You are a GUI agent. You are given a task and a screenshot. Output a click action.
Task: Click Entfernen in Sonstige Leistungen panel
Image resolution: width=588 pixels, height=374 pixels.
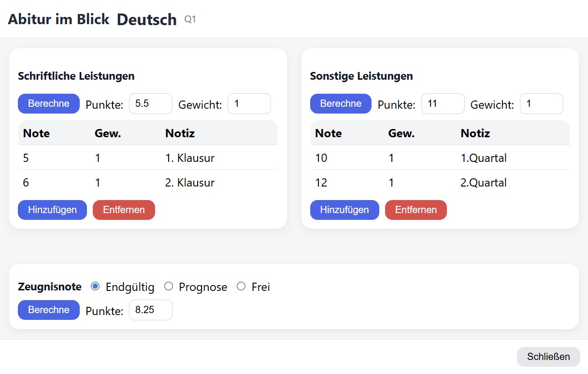pos(416,210)
